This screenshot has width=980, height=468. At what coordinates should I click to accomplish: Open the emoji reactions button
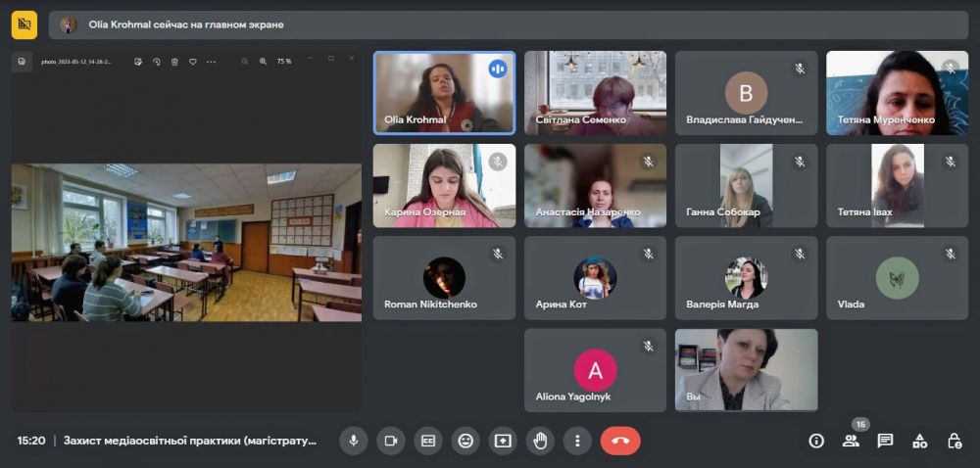point(465,441)
